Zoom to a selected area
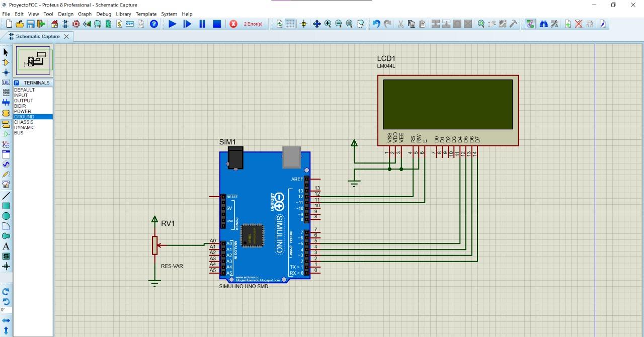The width and height of the screenshot is (644, 337). (361, 24)
